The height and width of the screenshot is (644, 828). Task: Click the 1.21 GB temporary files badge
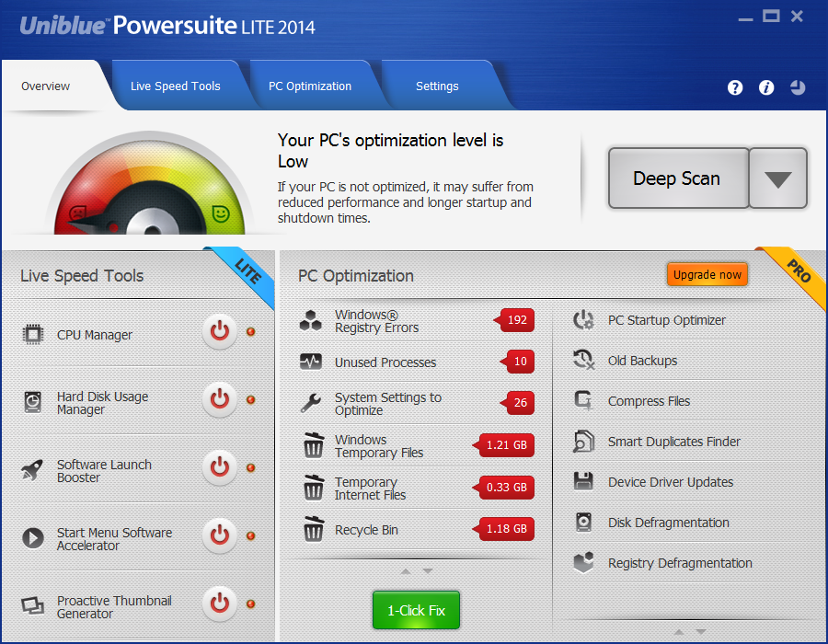click(x=503, y=445)
